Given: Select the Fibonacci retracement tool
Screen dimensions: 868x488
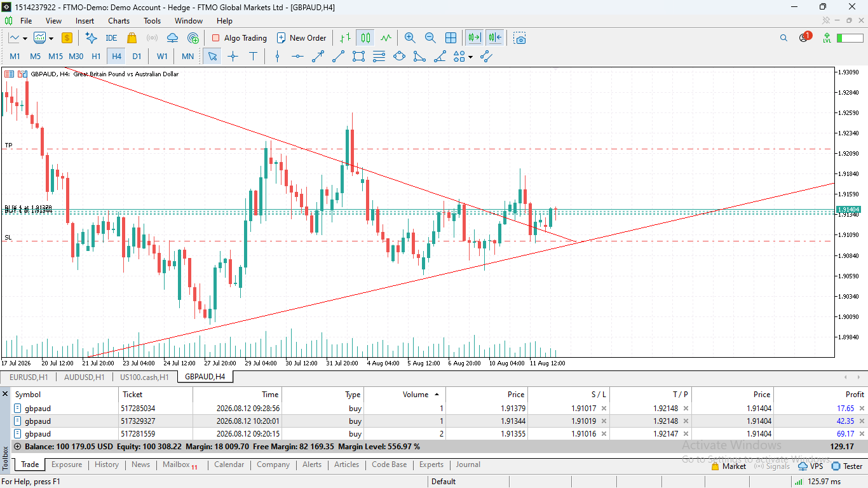Looking at the screenshot, I should [379, 56].
